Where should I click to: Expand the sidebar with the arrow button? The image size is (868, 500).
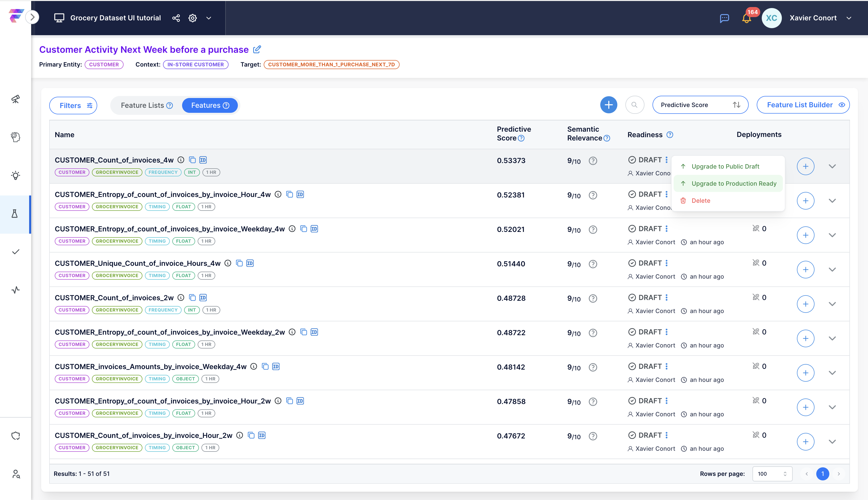32,17
